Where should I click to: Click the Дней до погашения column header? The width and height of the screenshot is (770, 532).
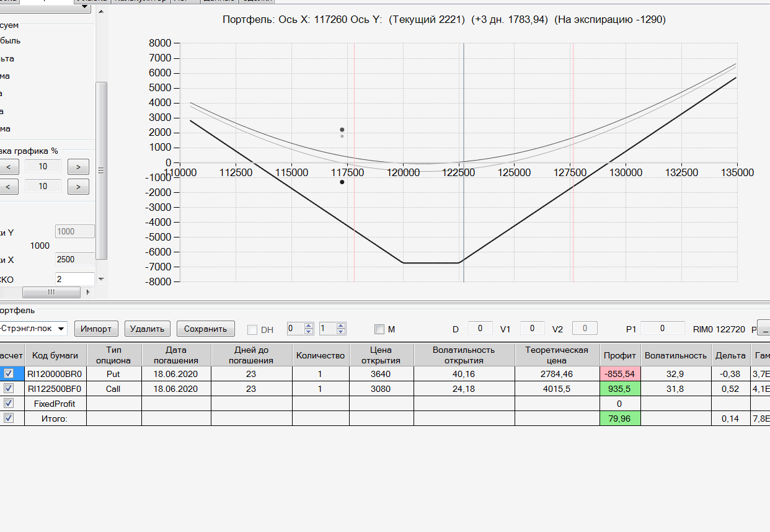252,355
